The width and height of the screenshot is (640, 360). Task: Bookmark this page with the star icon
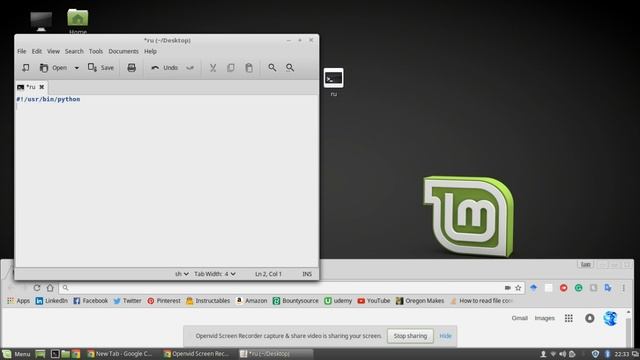[518, 288]
